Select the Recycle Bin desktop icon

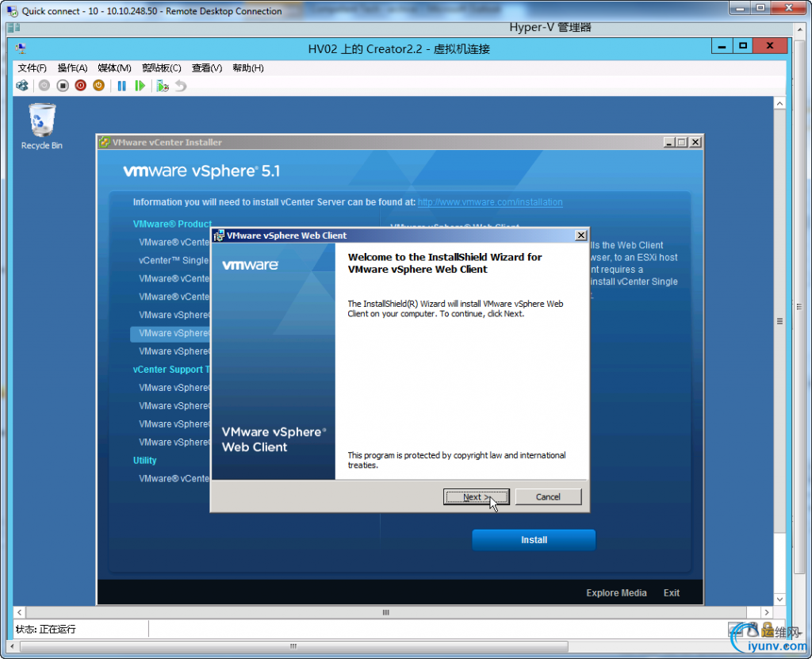41,126
